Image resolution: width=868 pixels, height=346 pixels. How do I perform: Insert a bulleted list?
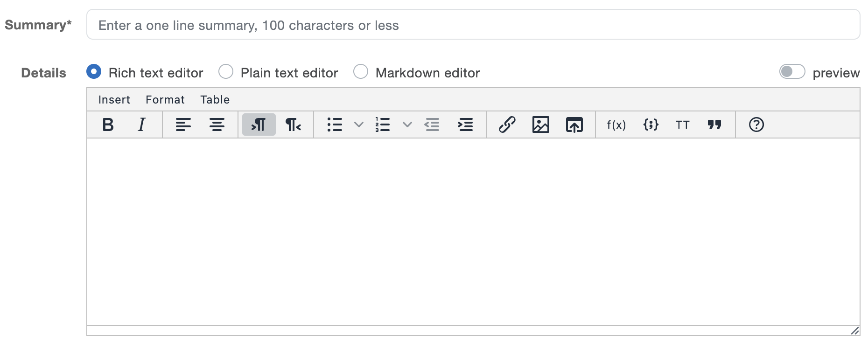coord(335,125)
